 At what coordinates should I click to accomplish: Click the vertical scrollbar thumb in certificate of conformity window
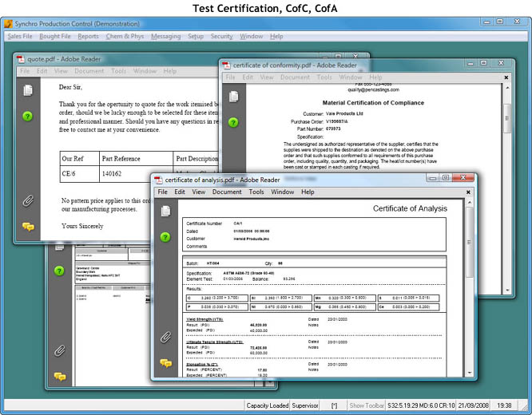pyautogui.click(x=507, y=118)
